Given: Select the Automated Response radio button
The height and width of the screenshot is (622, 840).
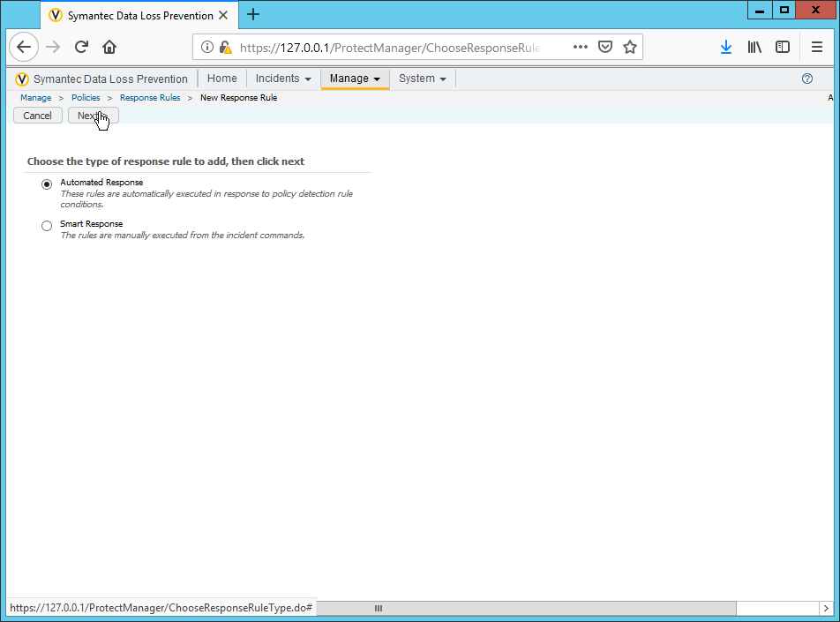Looking at the screenshot, I should (x=47, y=184).
